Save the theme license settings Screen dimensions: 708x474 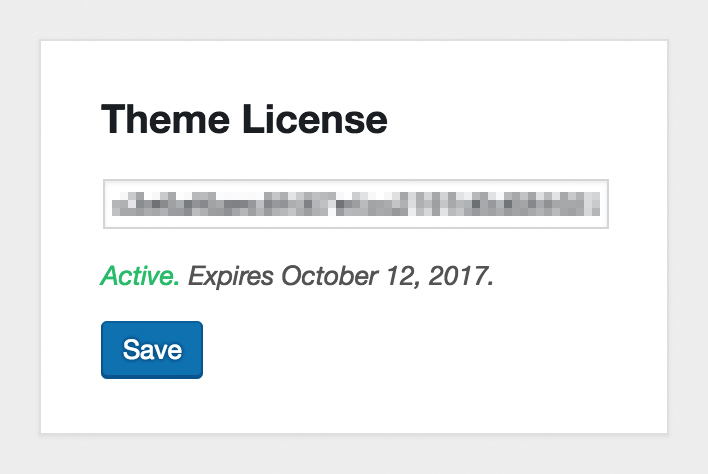coord(152,350)
